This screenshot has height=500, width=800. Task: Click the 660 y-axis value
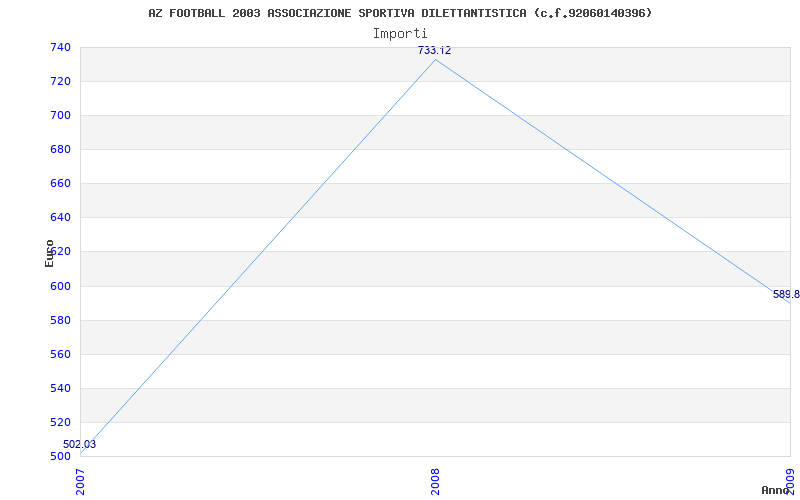click(x=60, y=184)
